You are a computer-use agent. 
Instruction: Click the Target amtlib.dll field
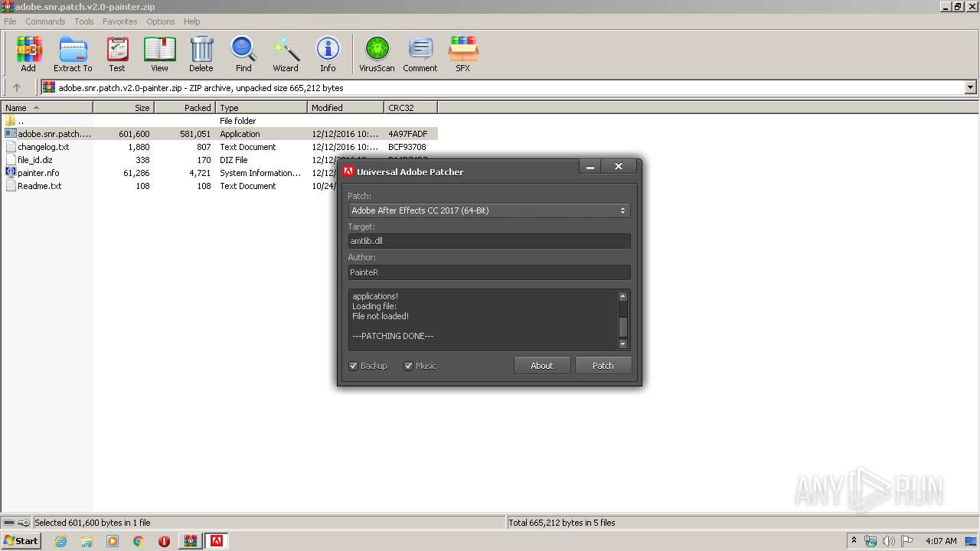(488, 241)
